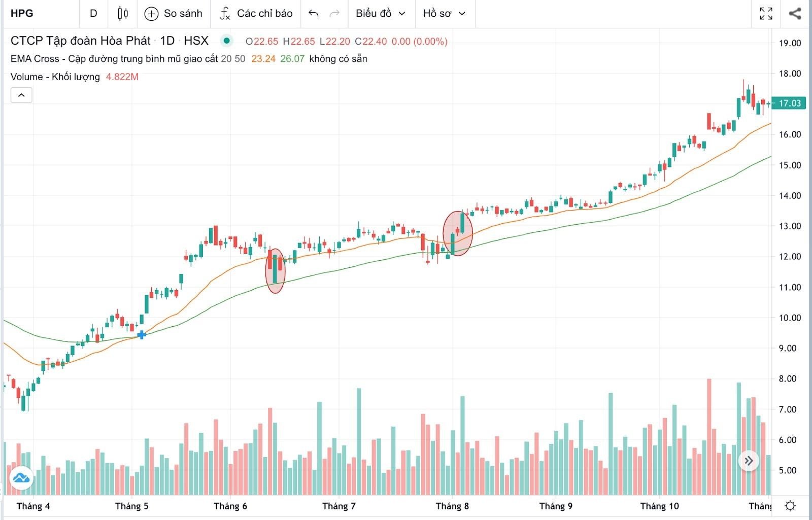The height and width of the screenshot is (520, 812).
Task: Open the D timeframe interval selector
Action: [93, 14]
